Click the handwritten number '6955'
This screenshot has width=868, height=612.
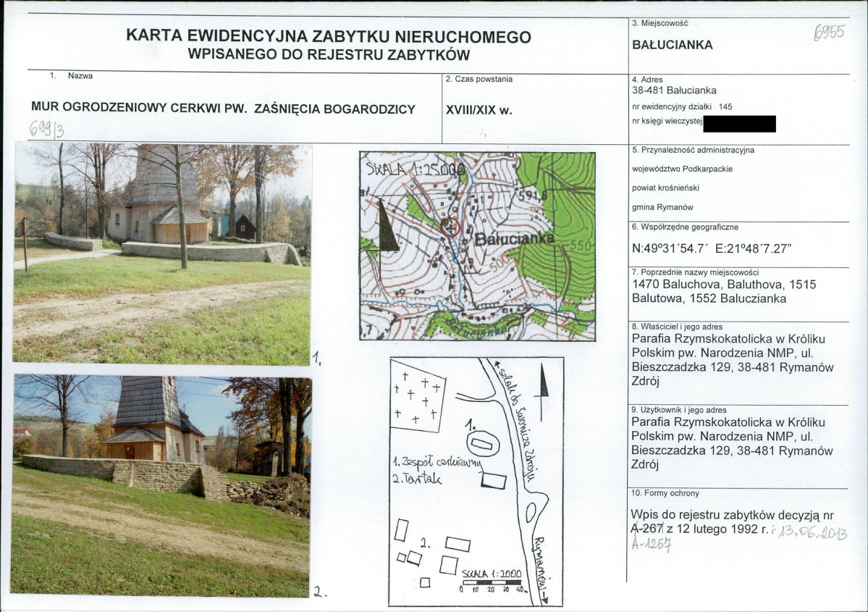pyautogui.click(x=829, y=32)
